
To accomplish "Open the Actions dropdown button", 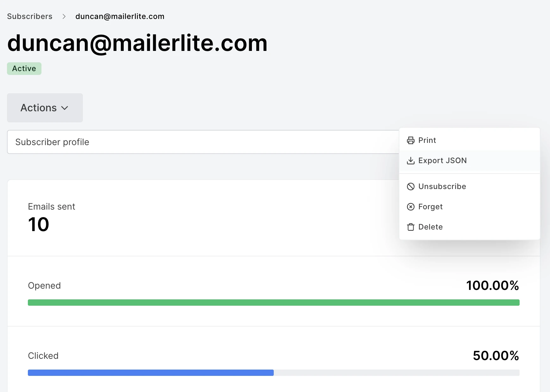I will (x=45, y=108).
